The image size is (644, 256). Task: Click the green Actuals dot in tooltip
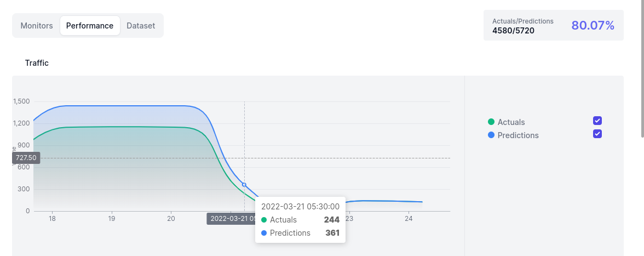point(264,220)
